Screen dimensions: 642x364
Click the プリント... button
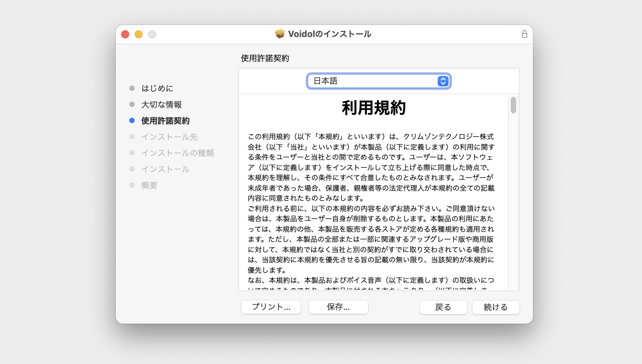(271, 307)
